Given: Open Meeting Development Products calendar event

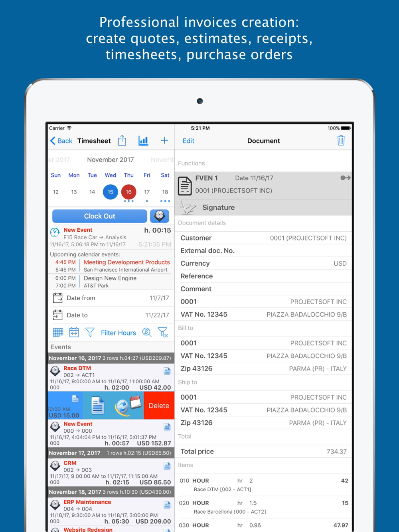Looking at the screenshot, I should coord(111,266).
